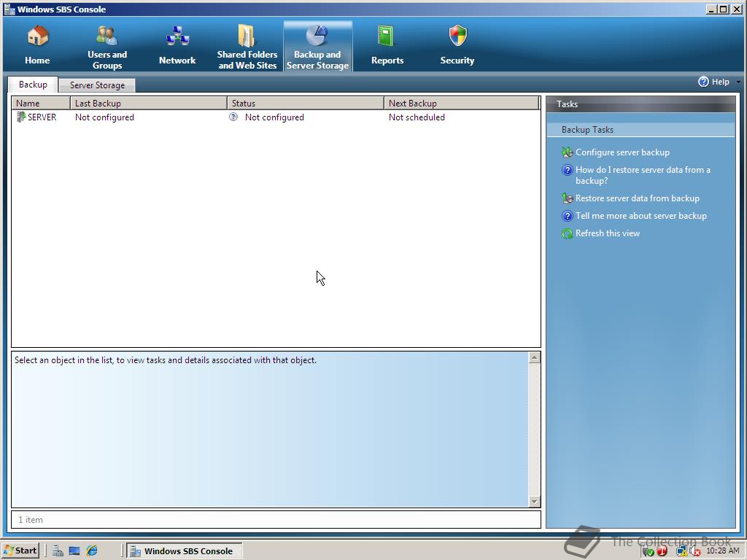Expand the Help dropdown arrow
Screen dimensions: 747x560
coord(738,82)
